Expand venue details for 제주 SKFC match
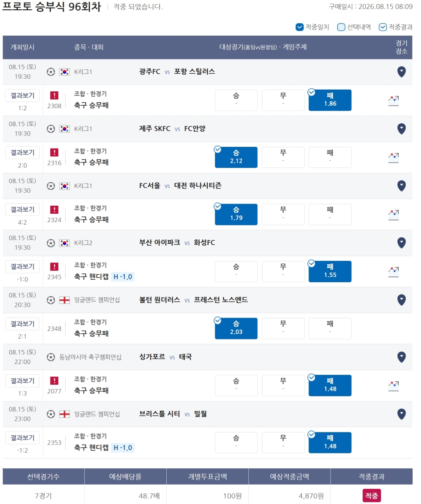 (401, 129)
